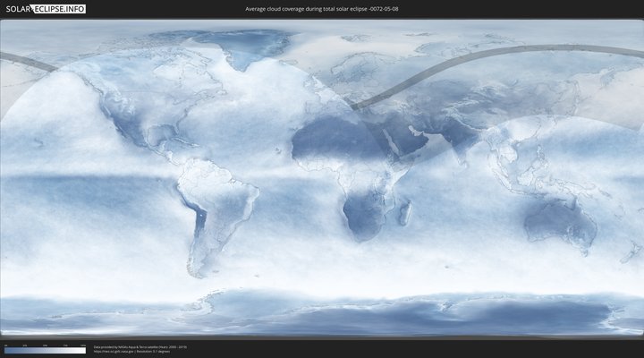The width and height of the screenshot is (644, 358).
Task: Click the SOLAR ECLIPSE.INFO logo
Action: pyautogui.click(x=44, y=8)
